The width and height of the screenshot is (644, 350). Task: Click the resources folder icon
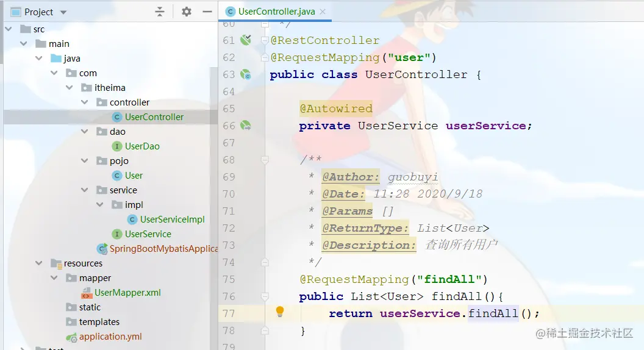coord(56,263)
